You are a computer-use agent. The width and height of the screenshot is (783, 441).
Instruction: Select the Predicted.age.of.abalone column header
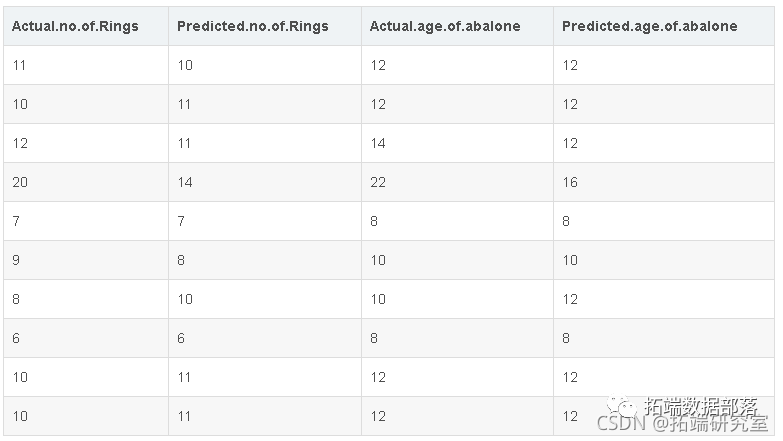pos(649,26)
